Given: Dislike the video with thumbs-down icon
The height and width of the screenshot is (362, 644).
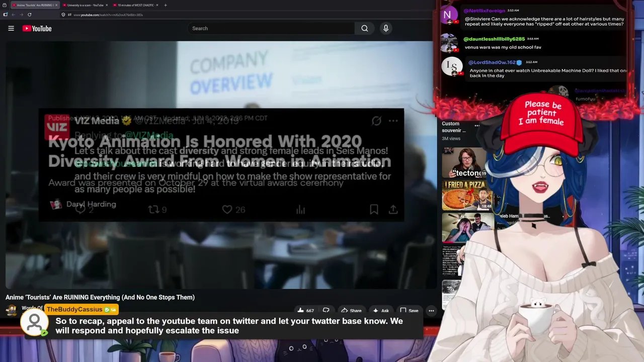Looking at the screenshot, I should [x=326, y=311].
